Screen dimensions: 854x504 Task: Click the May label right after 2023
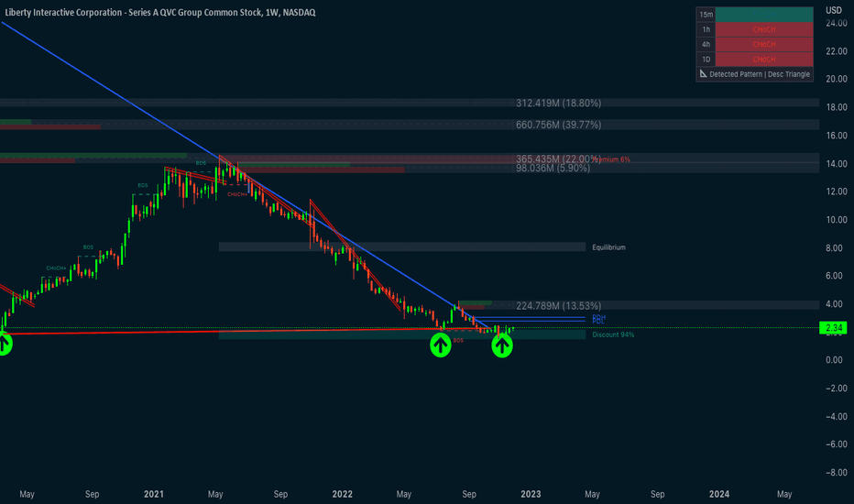point(592,494)
